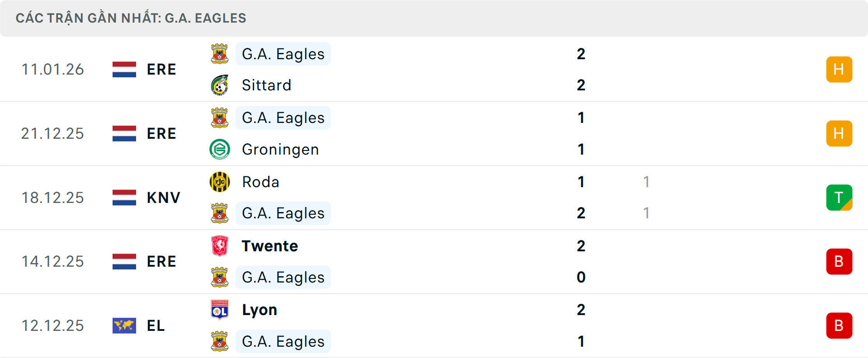Click the KNV competition label

click(x=163, y=198)
